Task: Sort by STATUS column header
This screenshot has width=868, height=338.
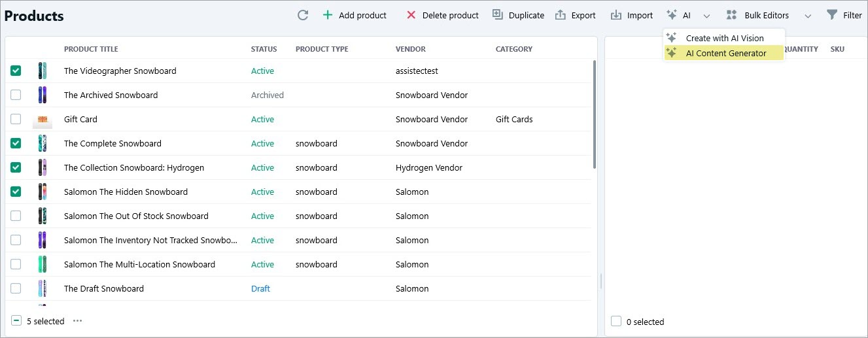Action: (264, 49)
